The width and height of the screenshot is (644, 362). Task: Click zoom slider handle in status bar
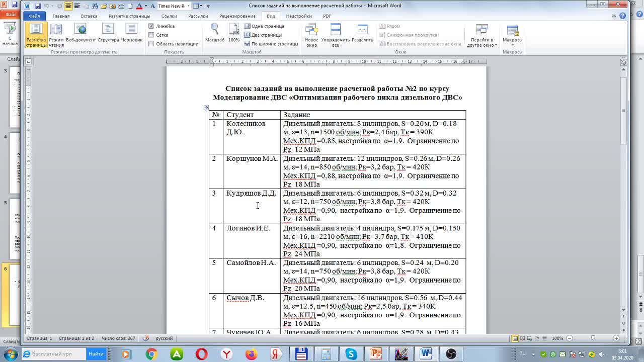pos(593,338)
